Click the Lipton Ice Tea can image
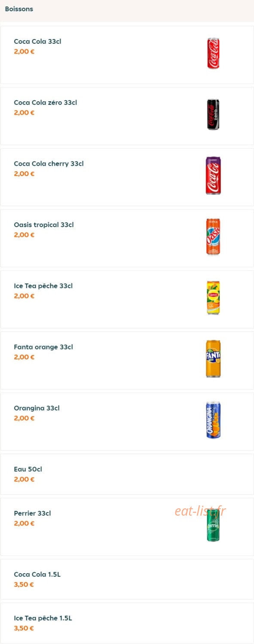 pyautogui.click(x=213, y=298)
